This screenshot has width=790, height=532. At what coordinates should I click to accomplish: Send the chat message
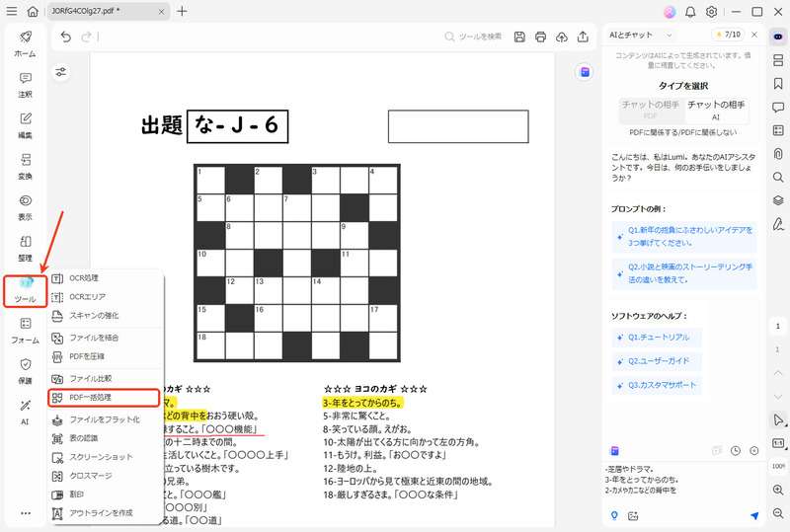(x=754, y=515)
